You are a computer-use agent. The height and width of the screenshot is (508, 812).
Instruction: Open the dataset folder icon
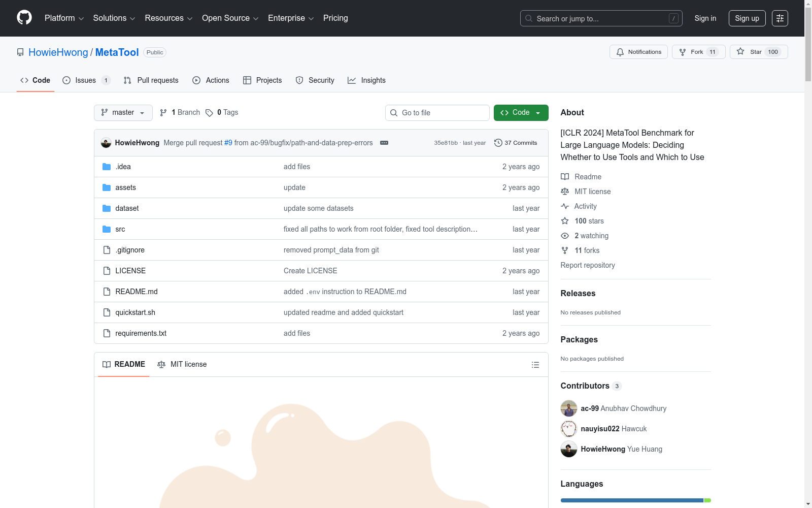point(107,208)
